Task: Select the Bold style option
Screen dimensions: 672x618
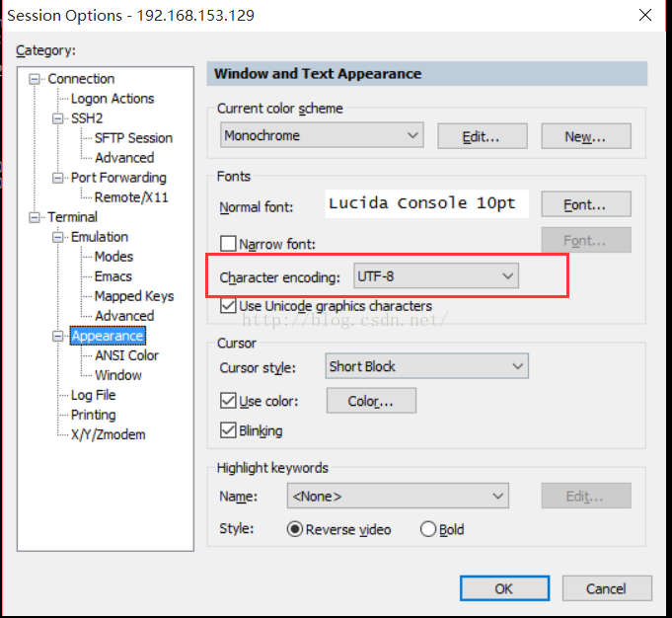Action: click(x=427, y=529)
